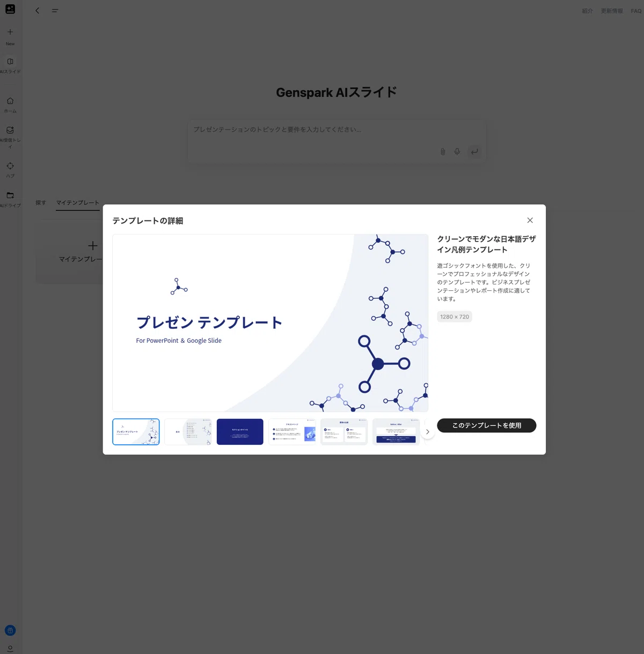Open the FAQ link at top right
The width and height of the screenshot is (644, 654).
636,11
